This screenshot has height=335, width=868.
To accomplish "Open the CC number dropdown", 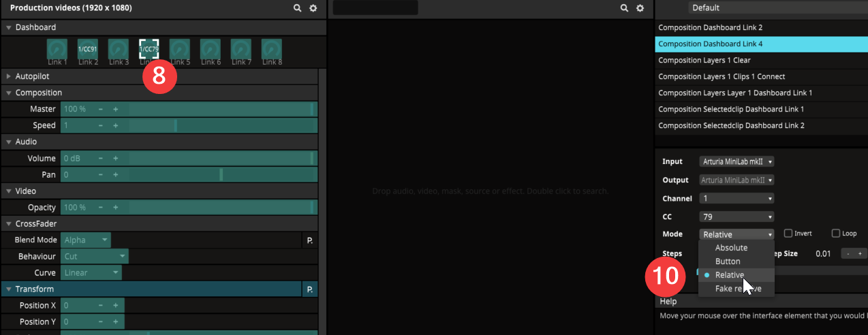I will point(737,217).
